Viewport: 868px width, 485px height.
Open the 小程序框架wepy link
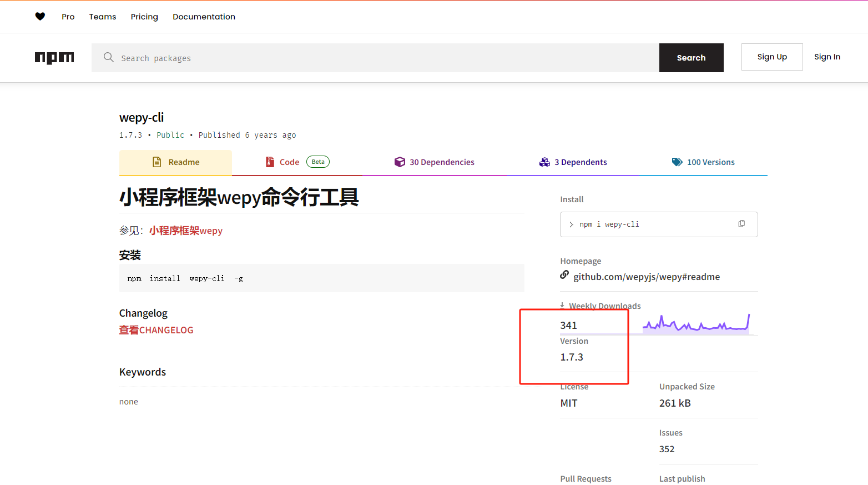(x=186, y=231)
